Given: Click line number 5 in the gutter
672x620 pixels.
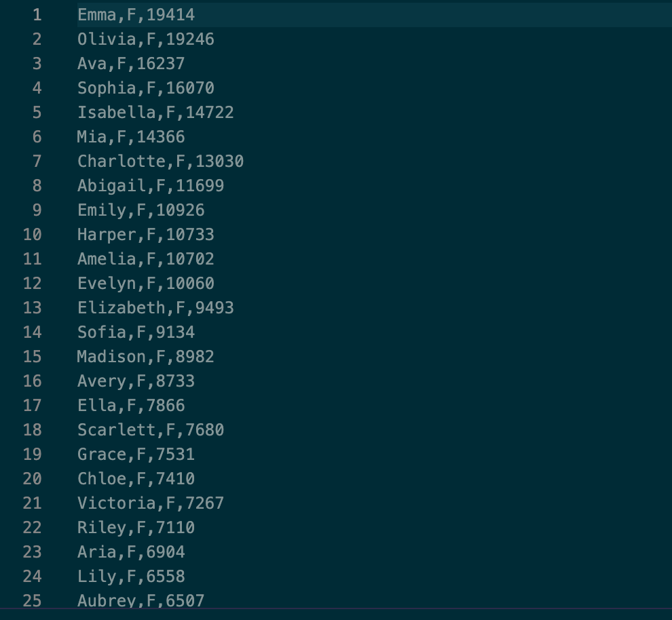Looking at the screenshot, I should [37, 113].
